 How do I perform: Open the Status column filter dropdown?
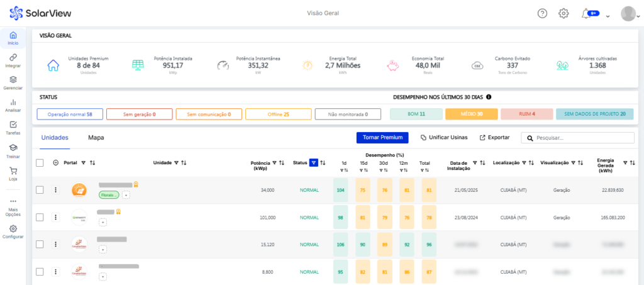coord(314,163)
